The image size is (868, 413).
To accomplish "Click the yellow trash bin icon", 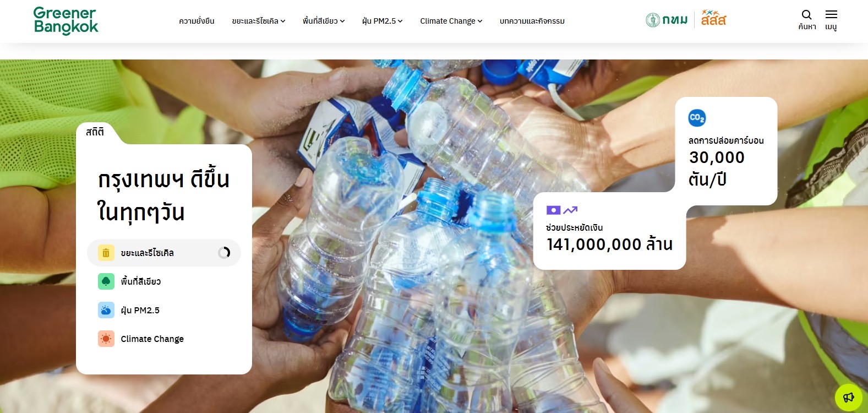I will click(x=106, y=253).
